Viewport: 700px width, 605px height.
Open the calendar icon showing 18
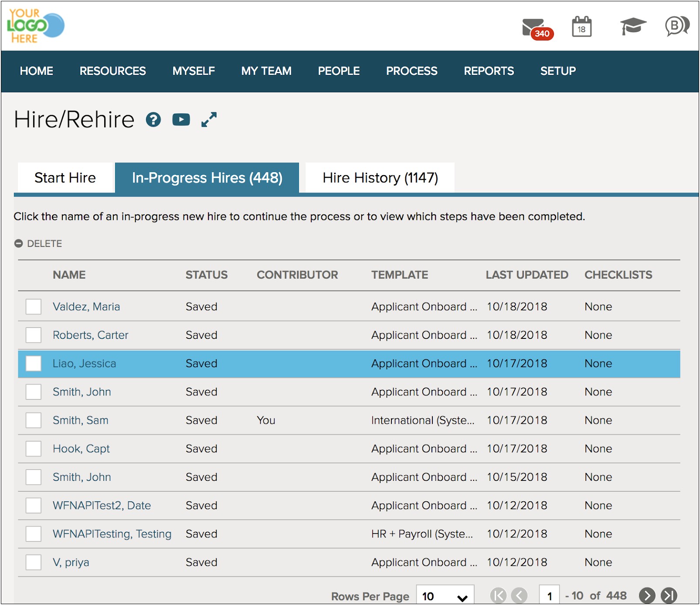(x=581, y=27)
